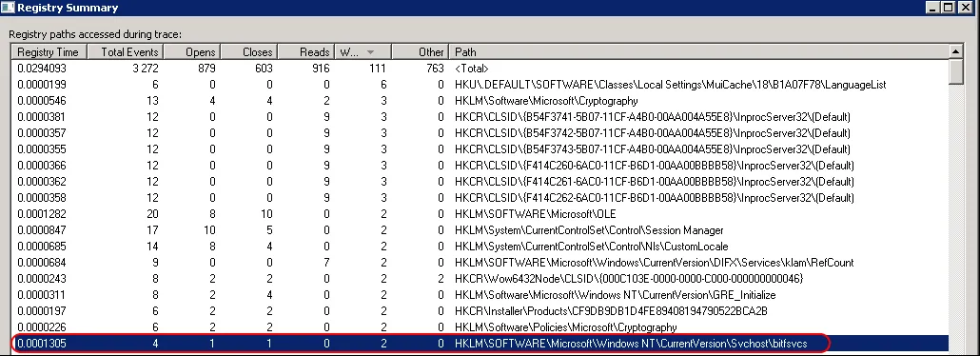The width and height of the screenshot is (980, 356).
Task: Click registry time value 0.0000546
Action: pos(42,101)
